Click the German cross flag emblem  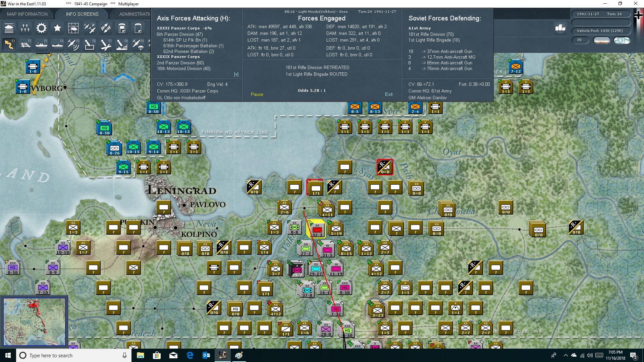coord(638,16)
